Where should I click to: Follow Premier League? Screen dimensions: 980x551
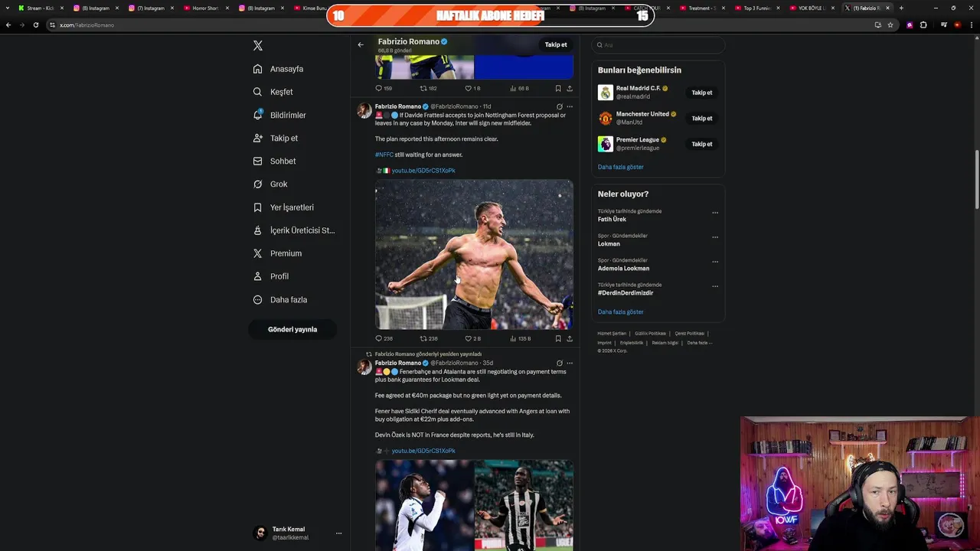[702, 144]
